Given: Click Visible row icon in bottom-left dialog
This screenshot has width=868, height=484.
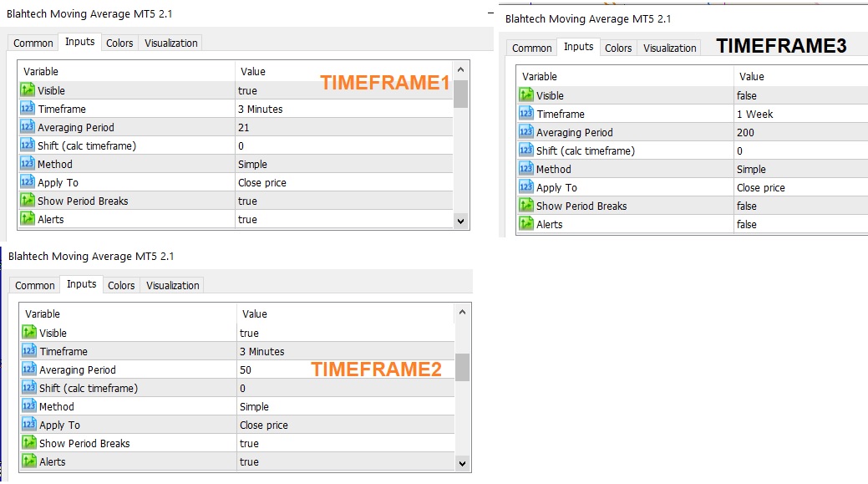Looking at the screenshot, I should (x=28, y=332).
